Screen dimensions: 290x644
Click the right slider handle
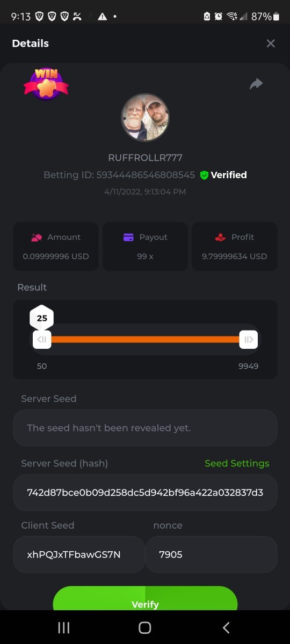point(249,340)
